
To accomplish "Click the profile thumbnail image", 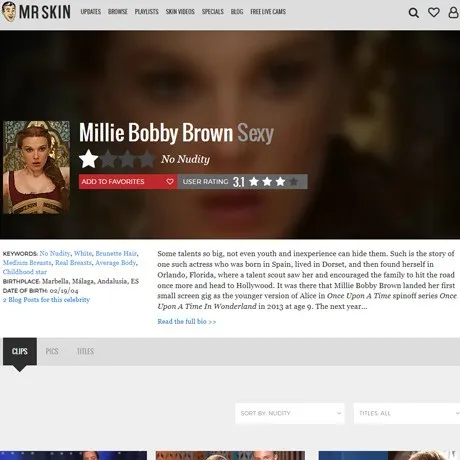I will pyautogui.click(x=36, y=167).
